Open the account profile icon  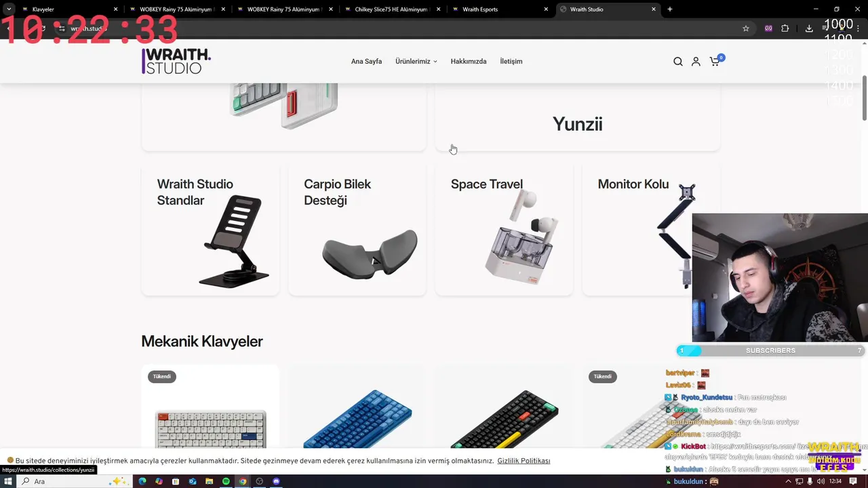click(696, 62)
